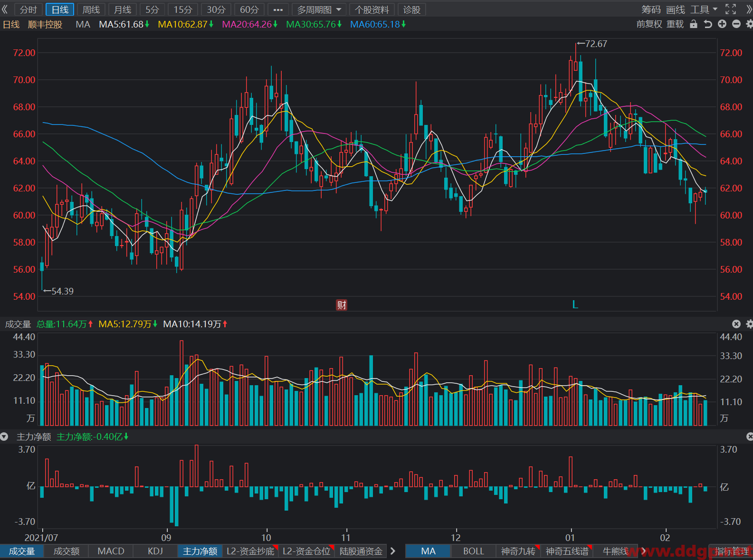Screen dimensions: 753x560
Task: Close the 主力净额 indicator panel
Action: pos(750,437)
